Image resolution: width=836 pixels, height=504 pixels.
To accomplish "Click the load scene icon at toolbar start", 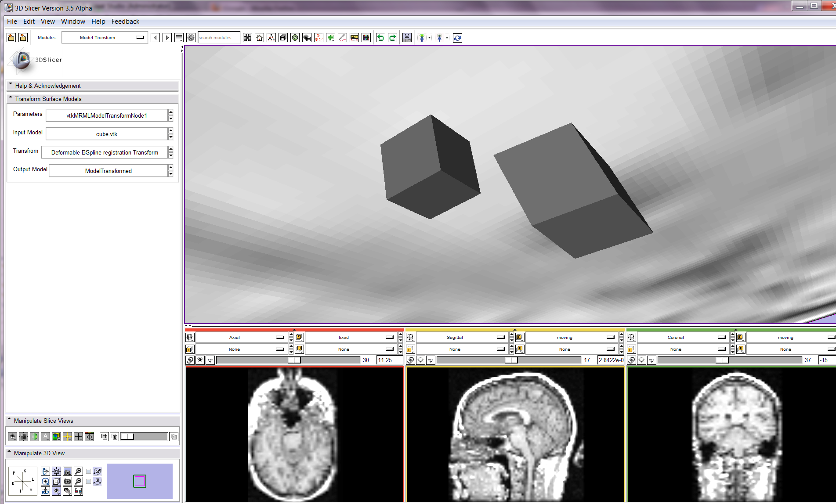I will [x=11, y=38].
